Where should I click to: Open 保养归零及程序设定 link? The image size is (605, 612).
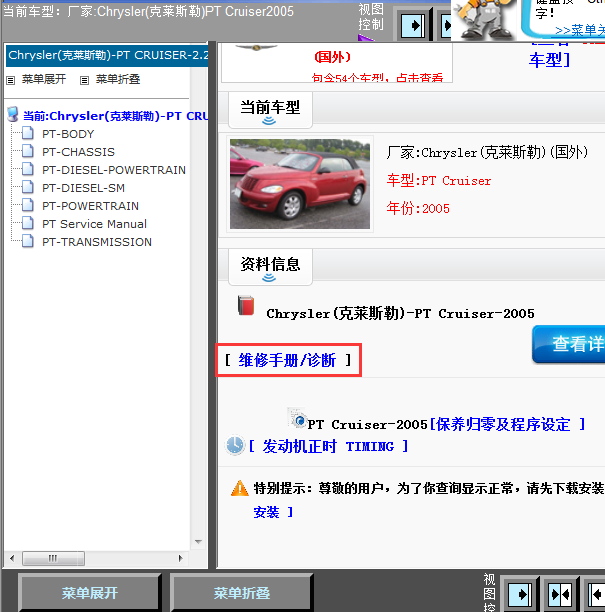507,424
